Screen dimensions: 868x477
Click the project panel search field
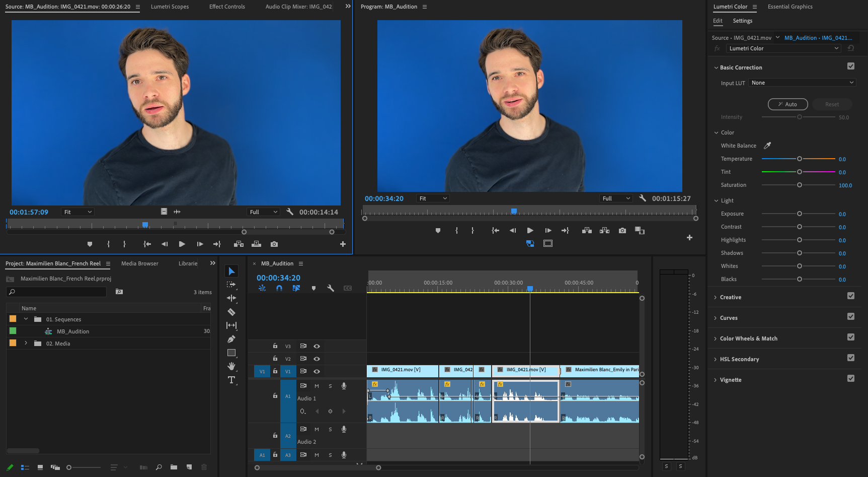pos(60,292)
